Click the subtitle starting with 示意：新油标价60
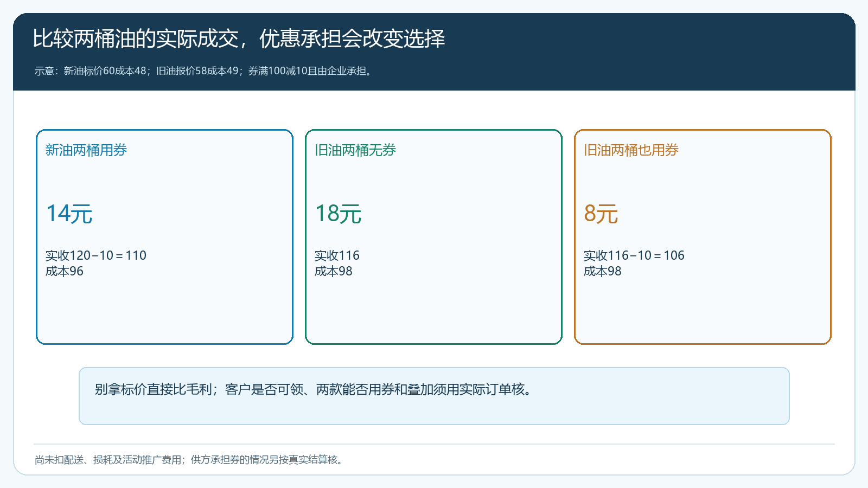Screen dimensions: 868x488 205,71
